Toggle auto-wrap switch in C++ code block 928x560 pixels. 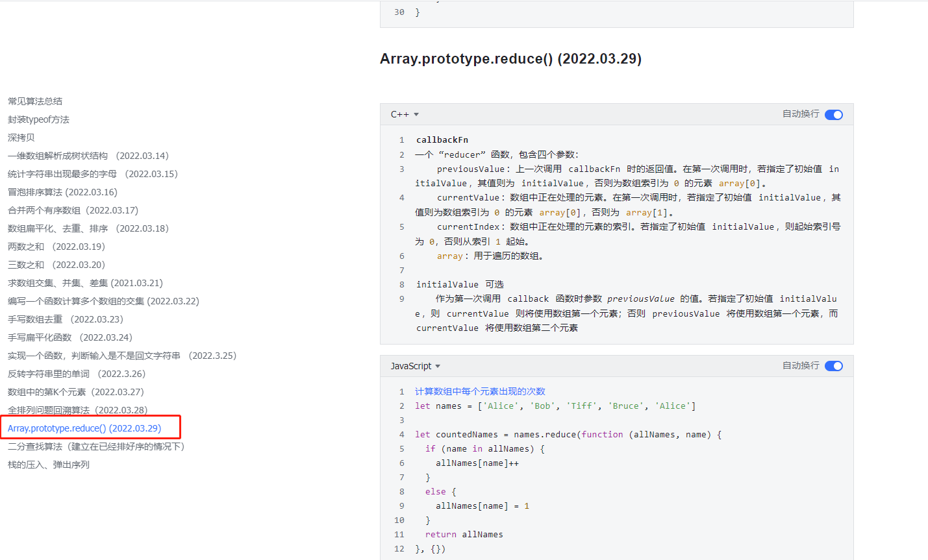[x=833, y=115]
